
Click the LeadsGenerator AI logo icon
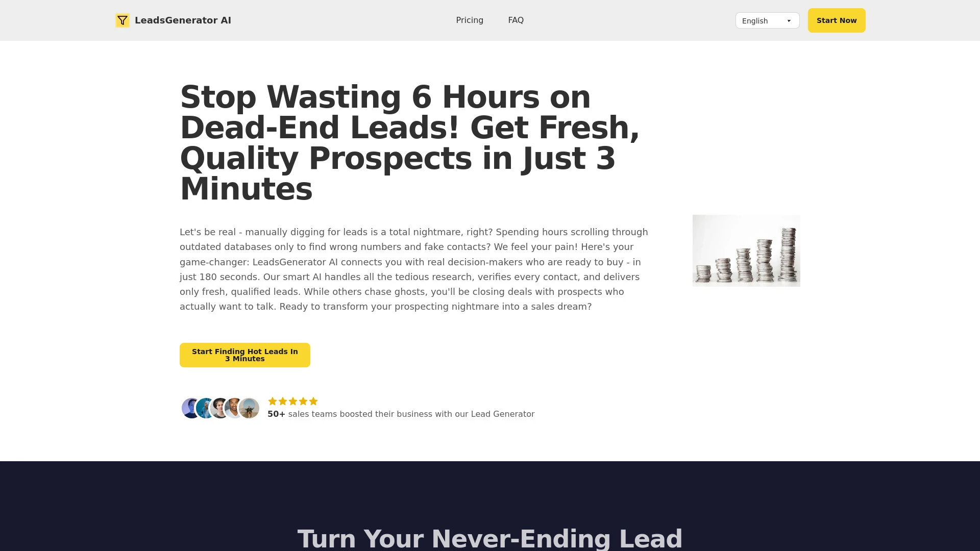(122, 20)
